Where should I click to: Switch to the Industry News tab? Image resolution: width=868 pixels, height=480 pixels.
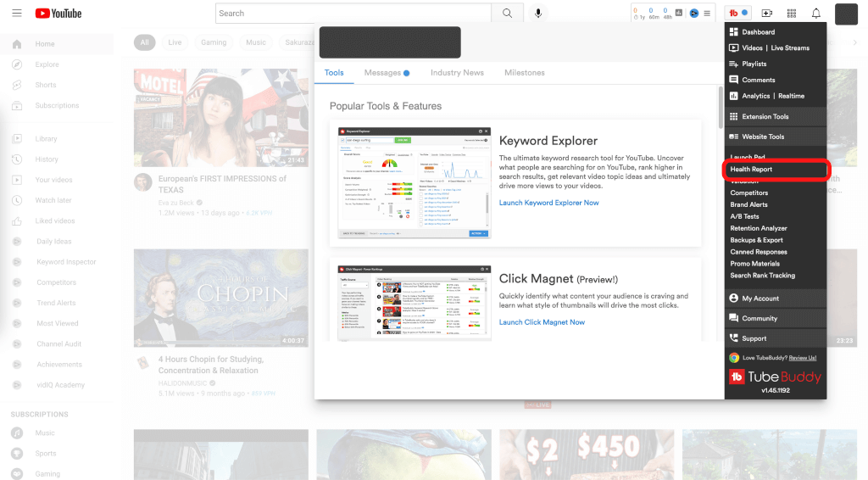(x=457, y=73)
